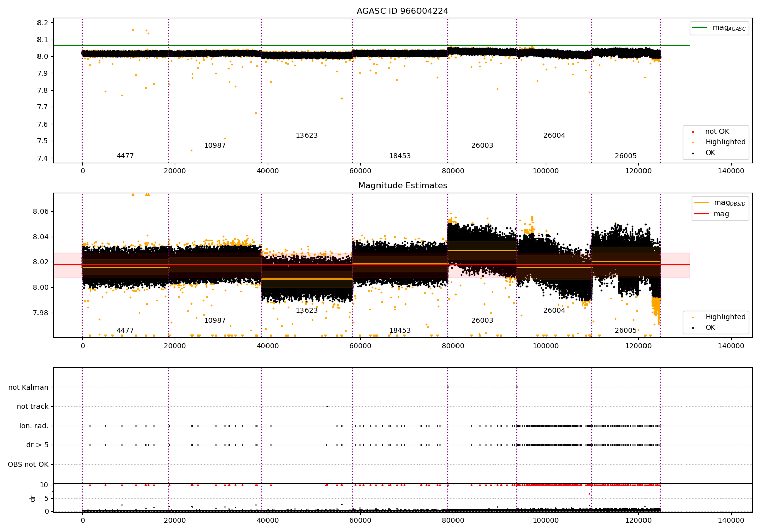This screenshot has height=532, width=760.
Task: Click obsid label 26005 in middle plot
Action: (626, 331)
